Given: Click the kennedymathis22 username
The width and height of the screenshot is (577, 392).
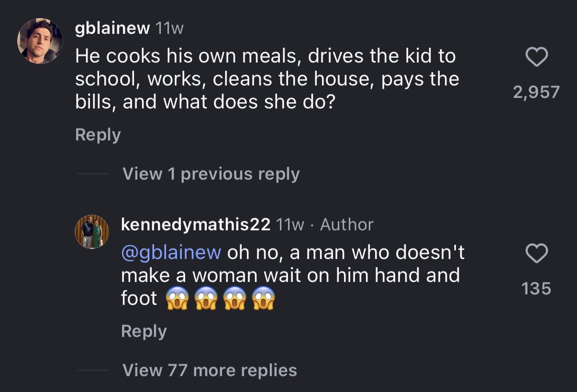Looking at the screenshot, I should pos(196,225).
